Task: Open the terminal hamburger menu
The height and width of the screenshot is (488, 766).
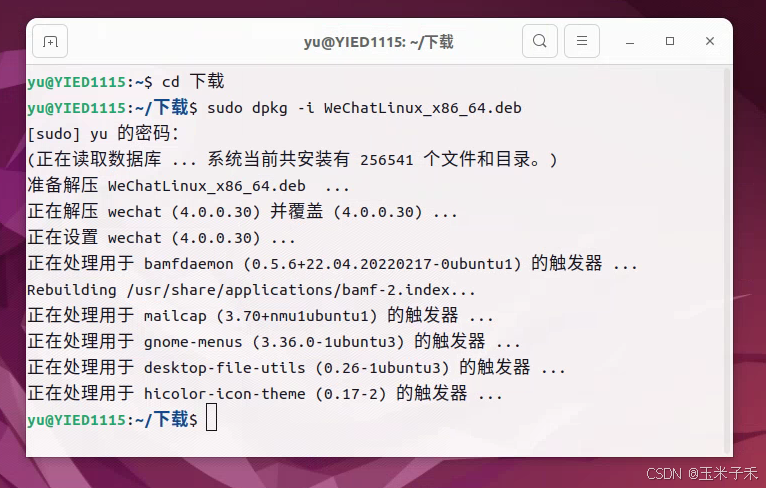Action: (x=582, y=41)
